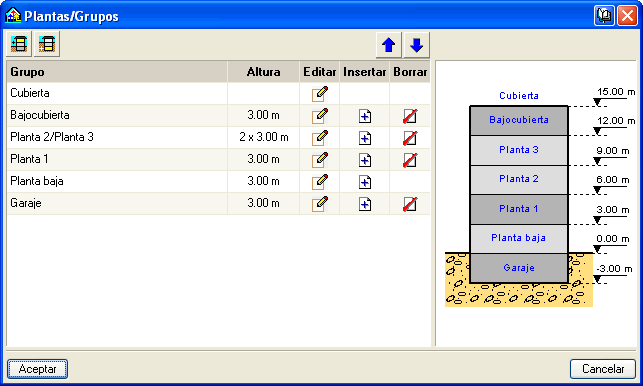This screenshot has height=386, width=643.
Task: Delete the Garaje group
Action: (410, 204)
